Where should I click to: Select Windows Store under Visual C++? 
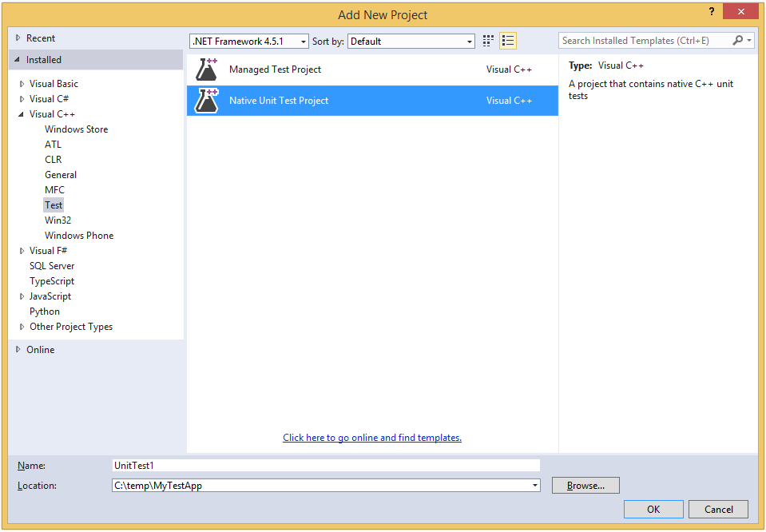click(76, 129)
